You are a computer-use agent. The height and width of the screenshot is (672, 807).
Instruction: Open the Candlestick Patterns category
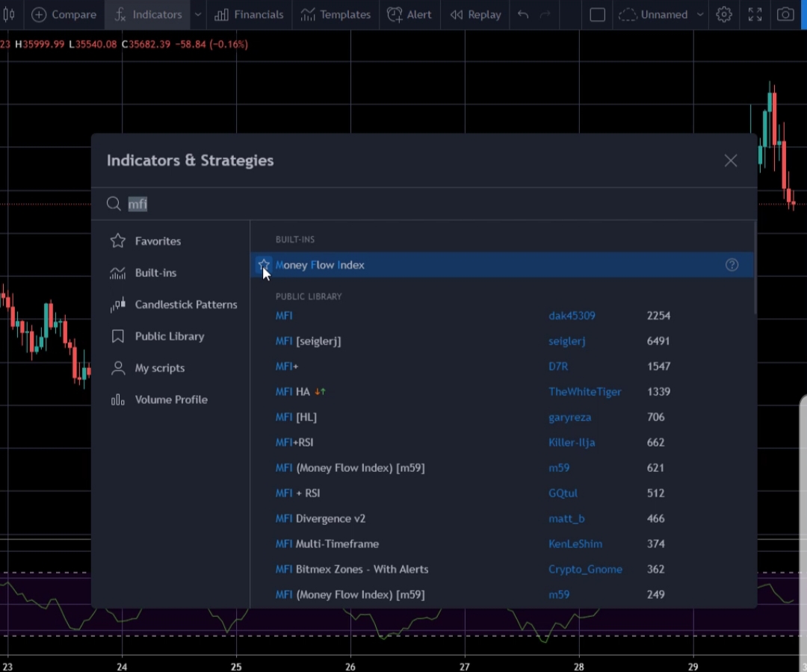click(x=174, y=305)
